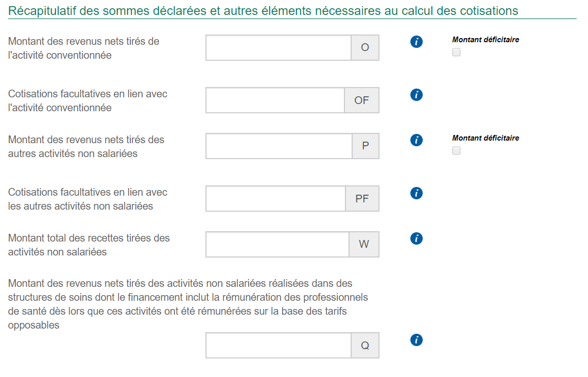This screenshot has width=588, height=377.
Task: Click the PF suffix box
Action: click(x=362, y=199)
